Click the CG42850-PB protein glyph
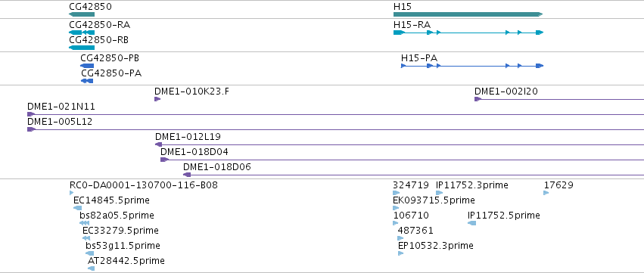Viewport: 644px width, 273px height. tap(87, 66)
